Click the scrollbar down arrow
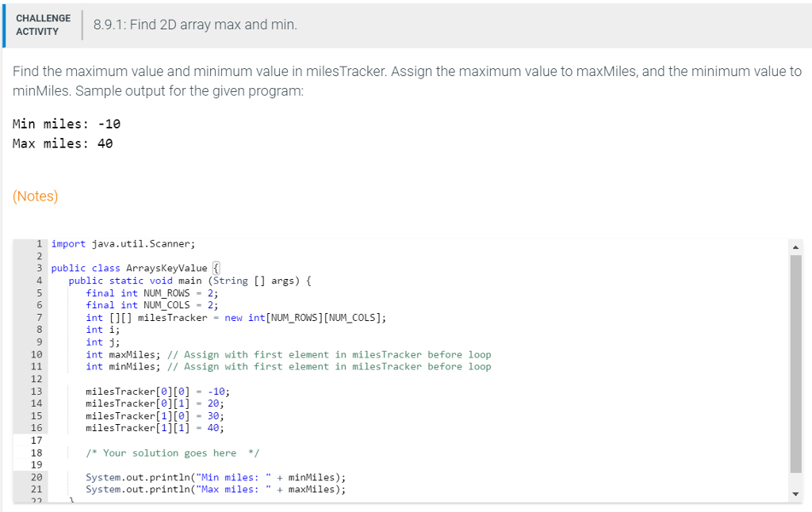The width and height of the screenshot is (812, 512). click(x=795, y=491)
